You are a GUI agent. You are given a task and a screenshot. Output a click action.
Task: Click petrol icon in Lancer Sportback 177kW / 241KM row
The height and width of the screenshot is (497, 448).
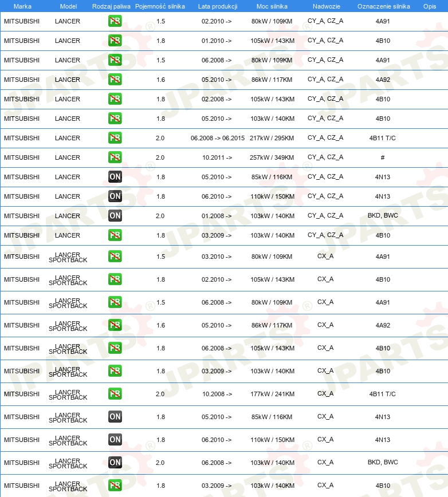[x=115, y=394]
